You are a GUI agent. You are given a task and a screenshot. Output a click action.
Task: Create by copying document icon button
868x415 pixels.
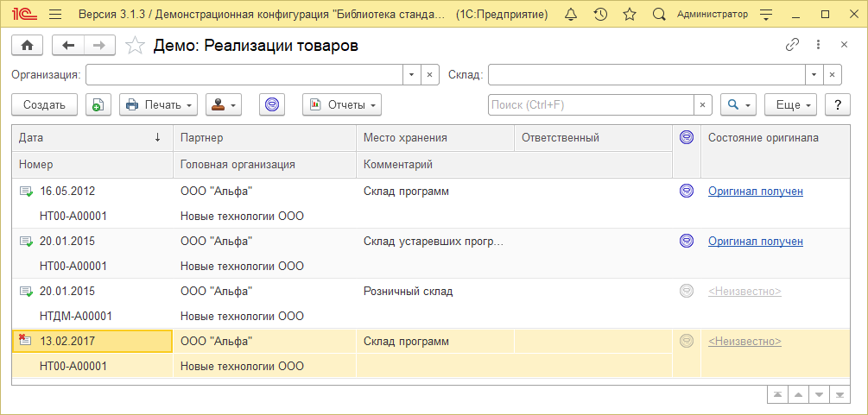point(98,104)
